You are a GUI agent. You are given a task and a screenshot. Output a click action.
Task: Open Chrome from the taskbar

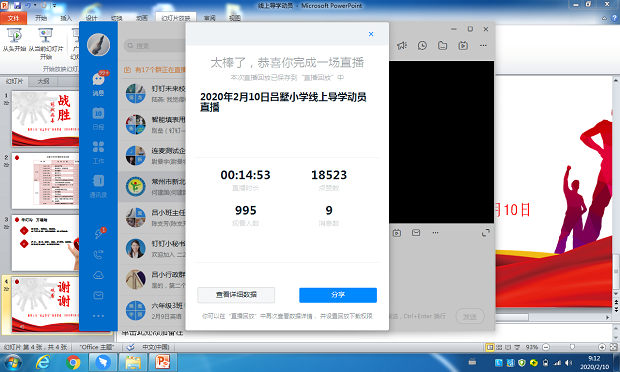(x=73, y=362)
